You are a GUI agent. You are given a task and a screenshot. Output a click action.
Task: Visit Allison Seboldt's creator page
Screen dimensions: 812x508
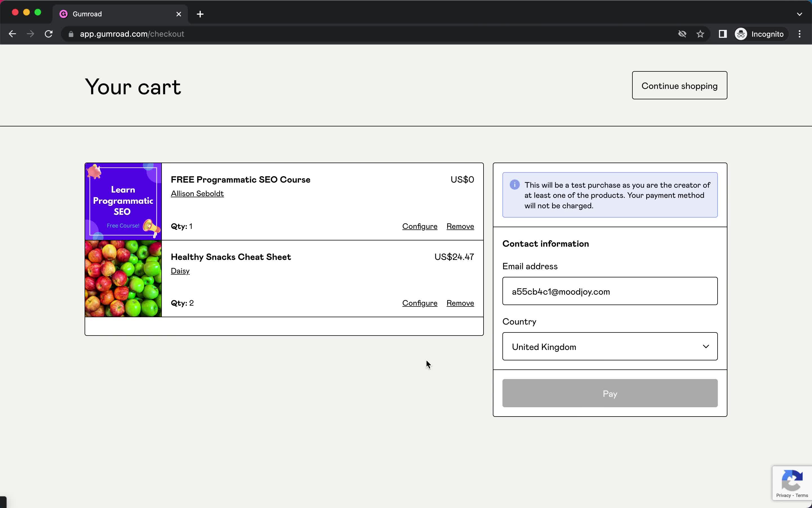(x=197, y=194)
